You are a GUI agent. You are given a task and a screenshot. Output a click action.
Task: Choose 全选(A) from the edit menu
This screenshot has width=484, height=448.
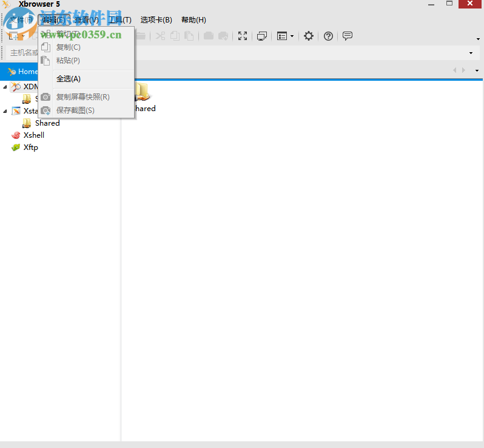click(87, 79)
